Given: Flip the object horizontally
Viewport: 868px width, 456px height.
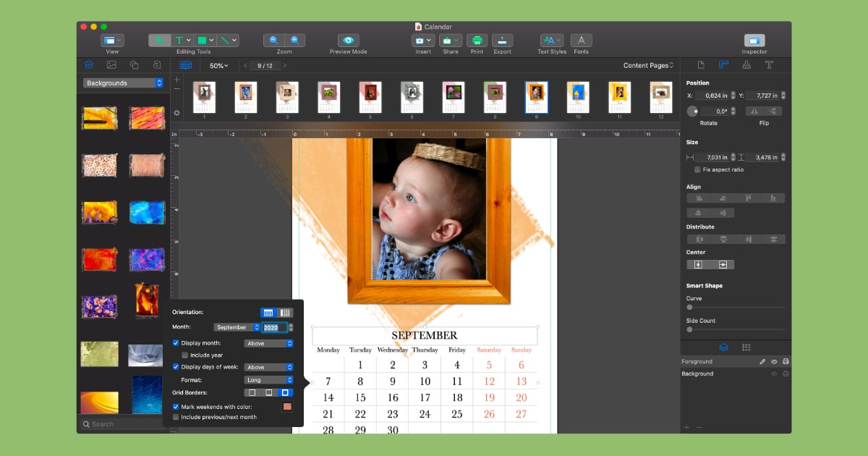Looking at the screenshot, I should [x=754, y=111].
